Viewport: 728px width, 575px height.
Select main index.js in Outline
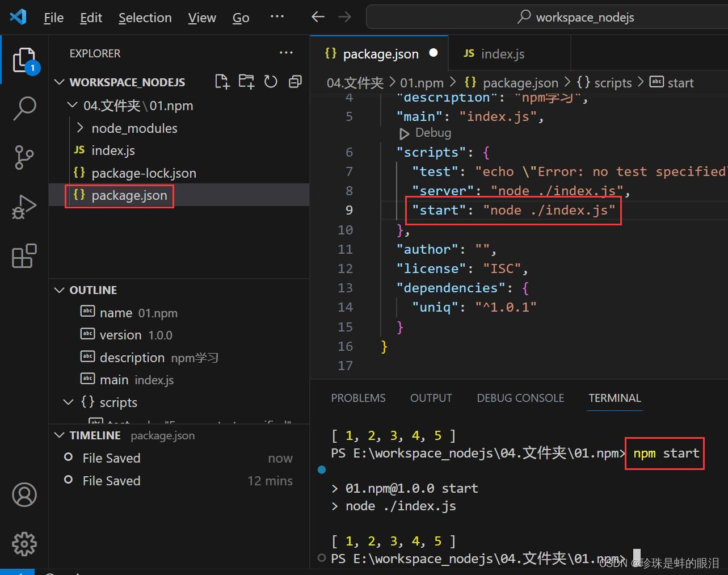click(179, 380)
